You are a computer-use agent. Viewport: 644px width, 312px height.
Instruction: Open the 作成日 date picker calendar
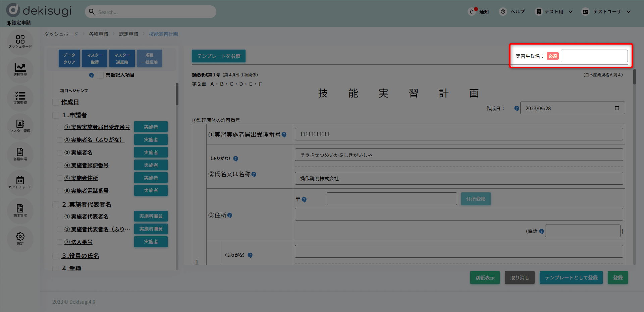pyautogui.click(x=616, y=108)
